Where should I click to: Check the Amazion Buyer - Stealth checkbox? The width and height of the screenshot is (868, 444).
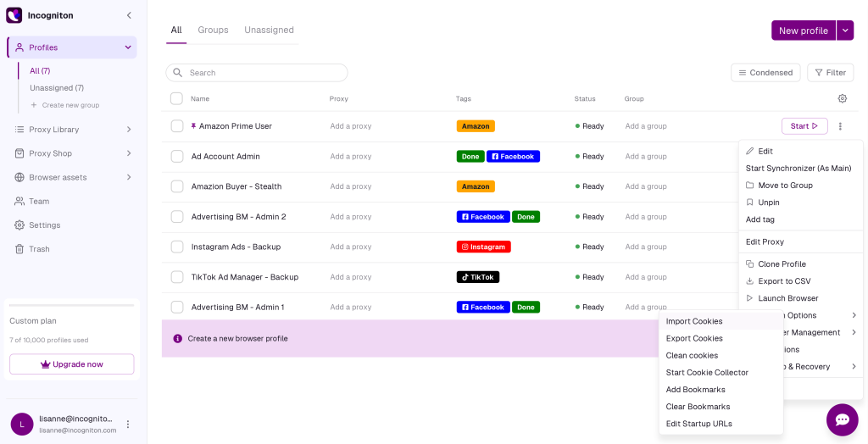point(177,186)
